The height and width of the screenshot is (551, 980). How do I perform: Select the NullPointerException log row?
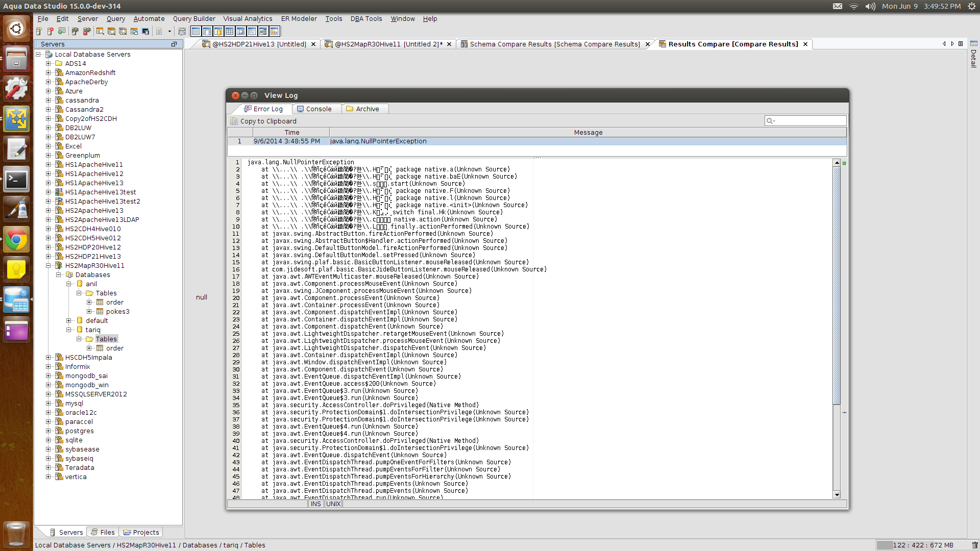[378, 141]
